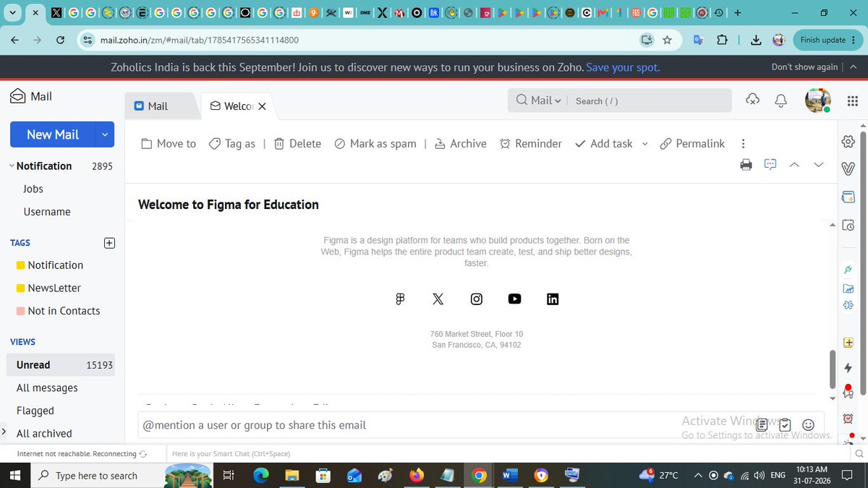Add a new tag with plus icon
The width and height of the screenshot is (868, 488).
tap(110, 243)
